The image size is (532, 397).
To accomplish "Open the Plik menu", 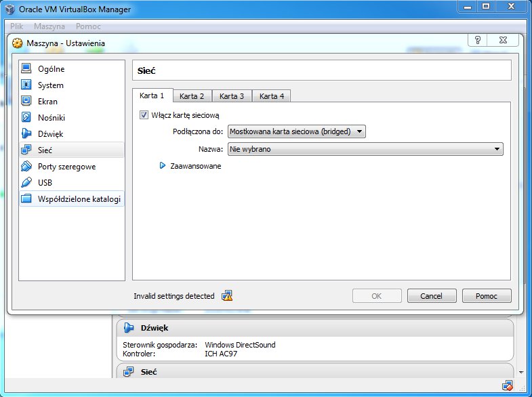I will (x=17, y=26).
